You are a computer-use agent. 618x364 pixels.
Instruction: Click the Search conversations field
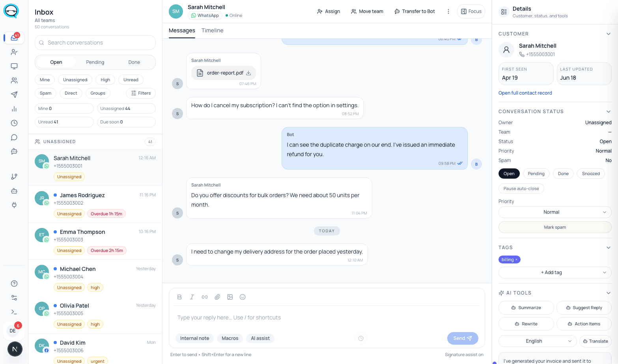pyautogui.click(x=95, y=43)
